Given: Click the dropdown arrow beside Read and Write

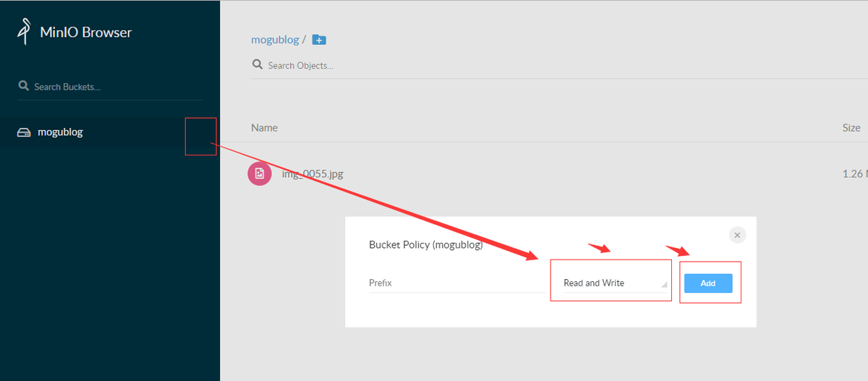Looking at the screenshot, I should 664,286.
